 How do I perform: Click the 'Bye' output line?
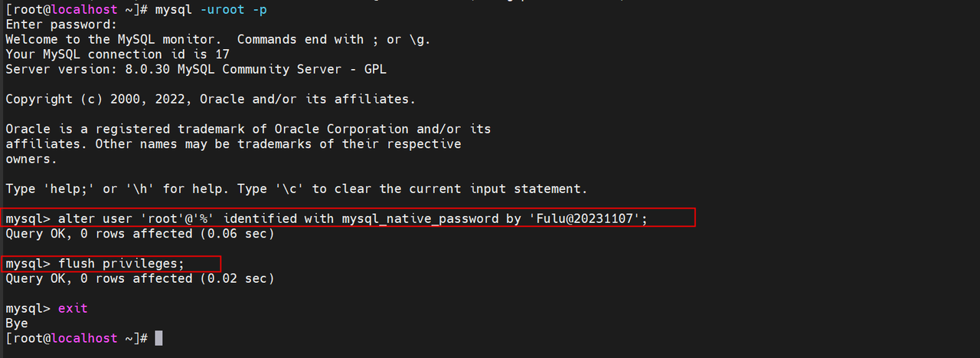point(17,324)
